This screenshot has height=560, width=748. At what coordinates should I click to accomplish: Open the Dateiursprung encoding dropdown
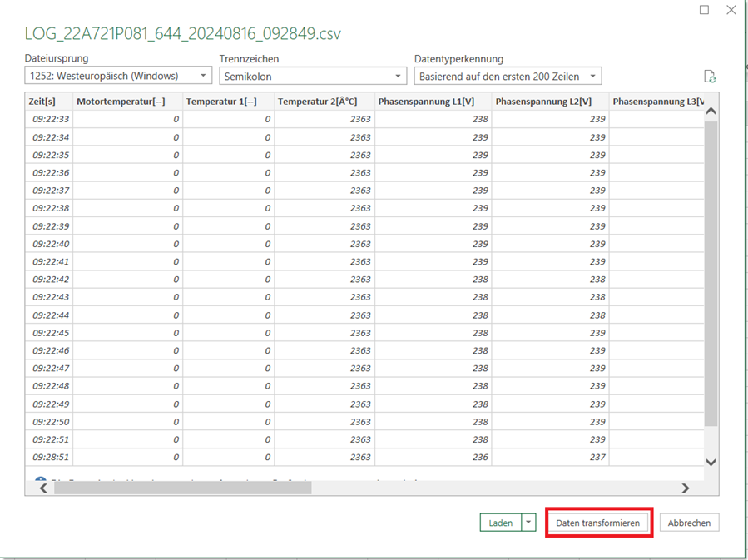coord(118,77)
